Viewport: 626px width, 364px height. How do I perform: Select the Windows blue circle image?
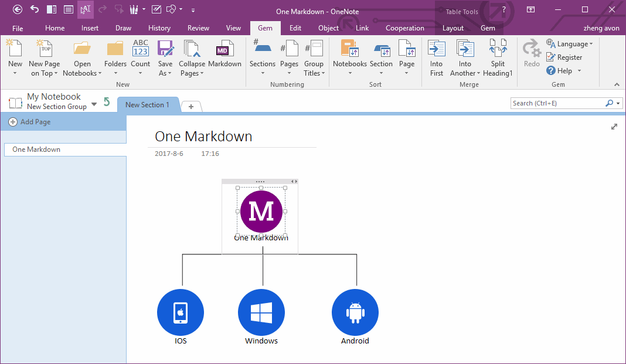pyautogui.click(x=261, y=312)
